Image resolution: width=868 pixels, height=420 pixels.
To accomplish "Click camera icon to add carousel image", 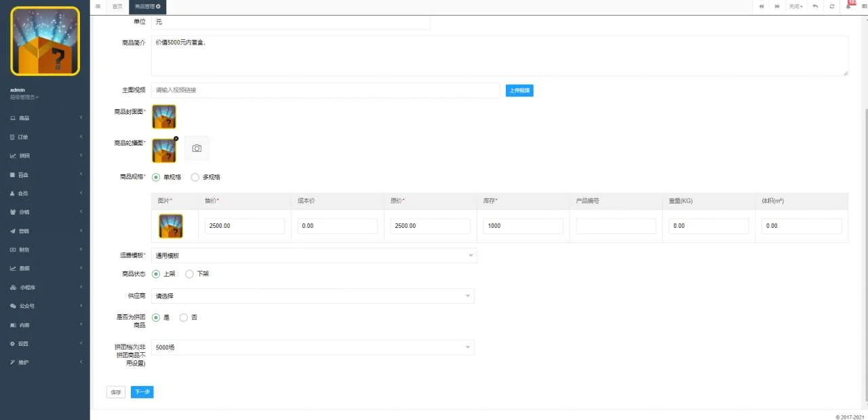I will click(197, 148).
